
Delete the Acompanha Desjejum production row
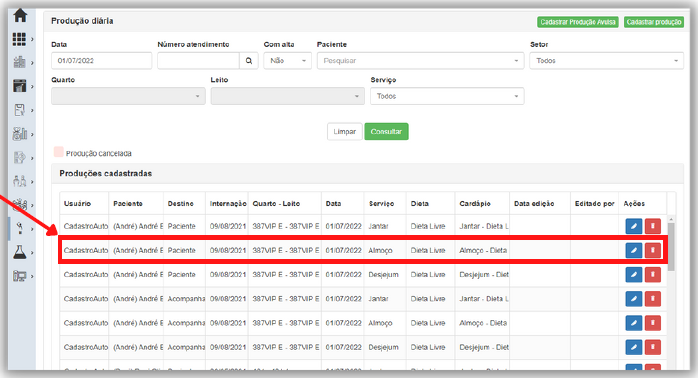click(x=653, y=347)
